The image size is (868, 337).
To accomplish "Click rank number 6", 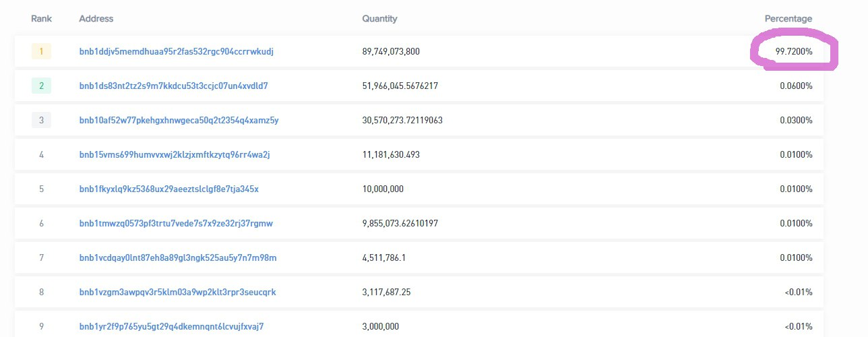I will tap(41, 223).
